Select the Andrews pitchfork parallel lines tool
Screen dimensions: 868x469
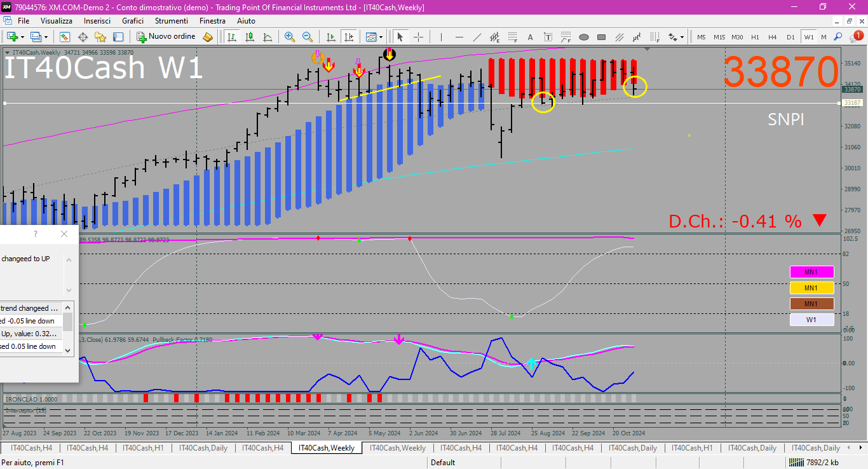pos(620,37)
